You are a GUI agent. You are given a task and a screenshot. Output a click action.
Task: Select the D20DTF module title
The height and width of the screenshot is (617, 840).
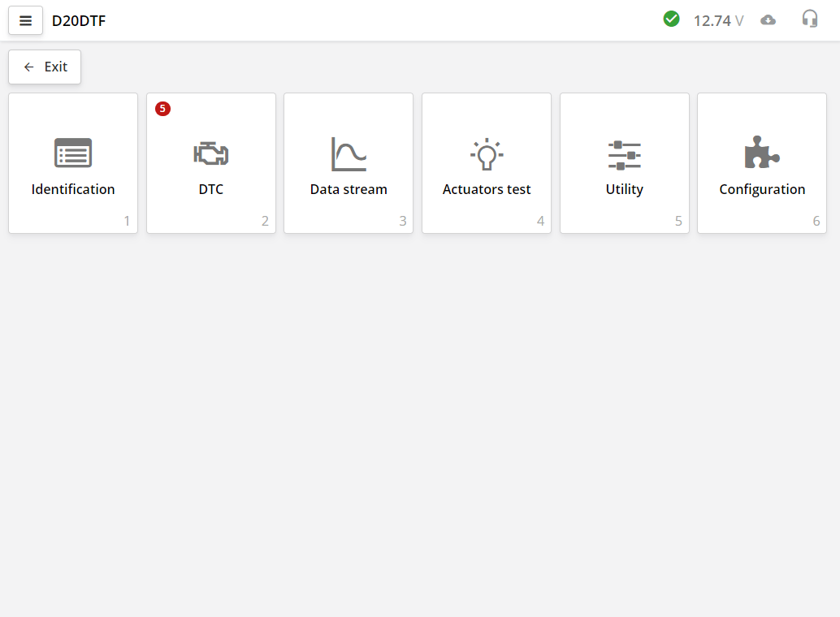pos(78,20)
